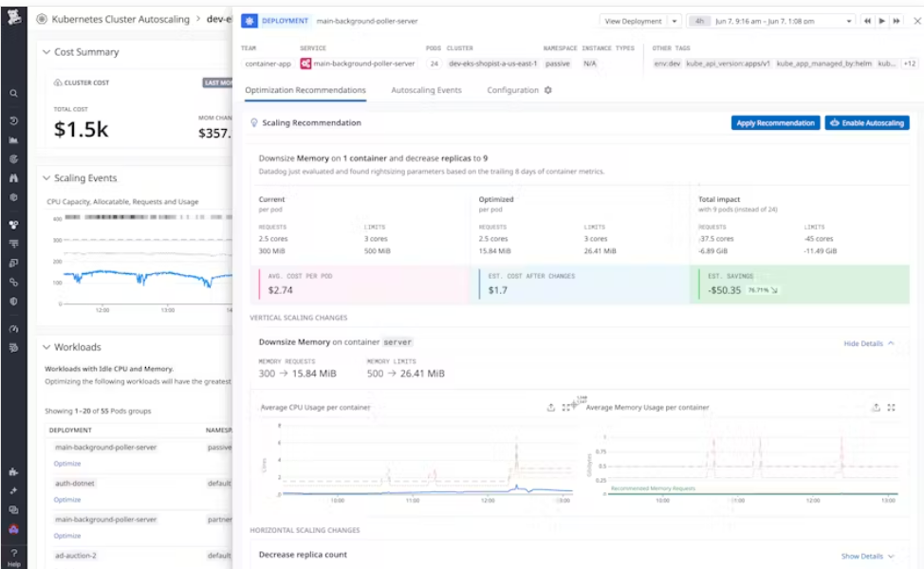Collapse the Cost Summary section
Viewport: 924px width, 569px height.
[x=46, y=52]
